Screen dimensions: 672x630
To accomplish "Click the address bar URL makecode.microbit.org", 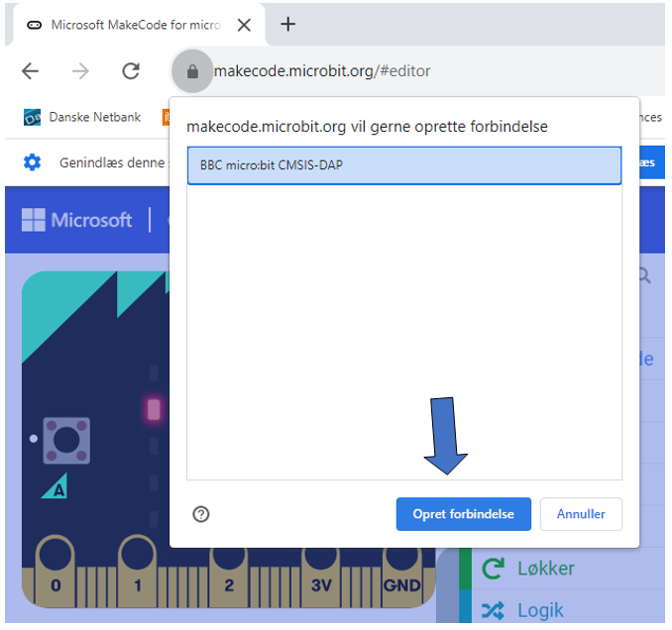I will (x=322, y=71).
